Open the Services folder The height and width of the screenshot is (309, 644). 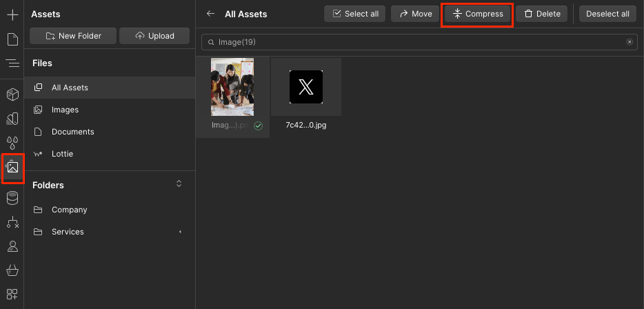(110, 232)
